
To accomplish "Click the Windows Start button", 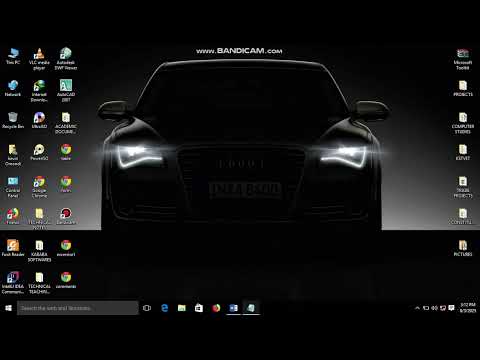I will click(8, 308).
